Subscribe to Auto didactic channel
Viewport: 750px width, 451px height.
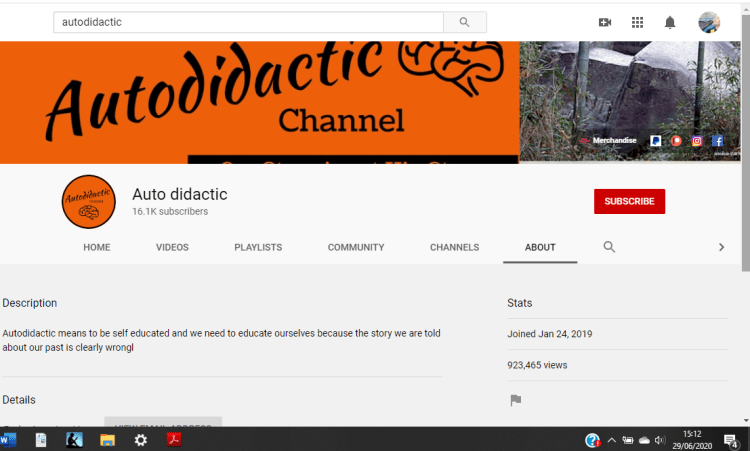(629, 201)
